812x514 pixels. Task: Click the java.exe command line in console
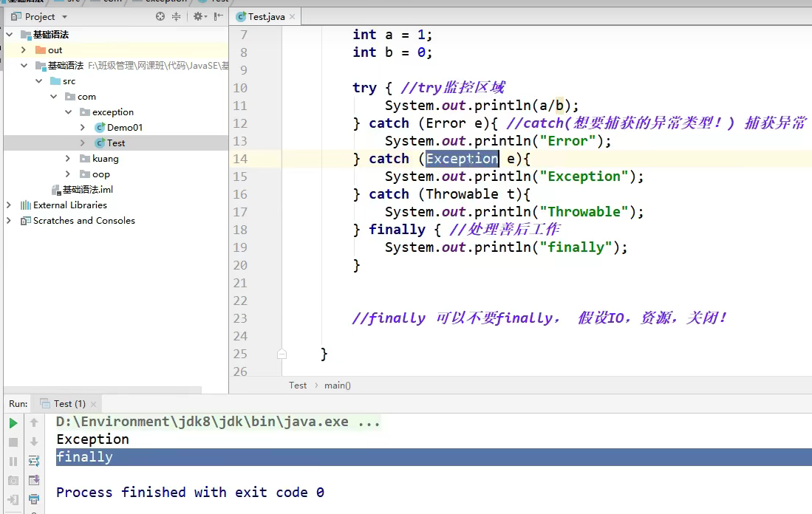218,422
